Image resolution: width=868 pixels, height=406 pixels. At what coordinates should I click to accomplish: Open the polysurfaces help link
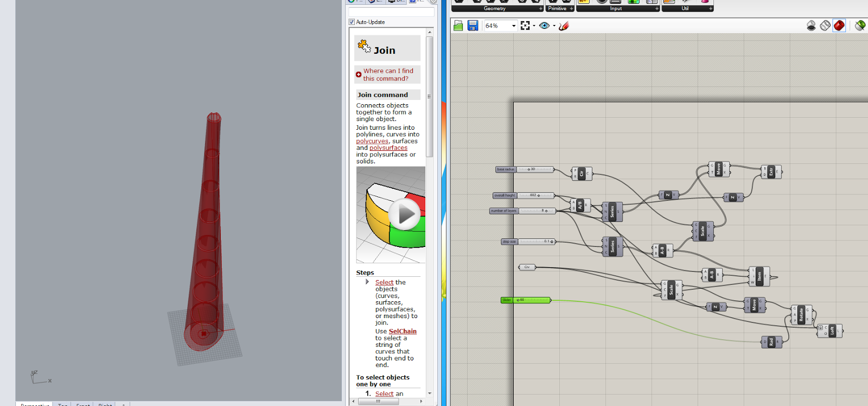(x=388, y=148)
